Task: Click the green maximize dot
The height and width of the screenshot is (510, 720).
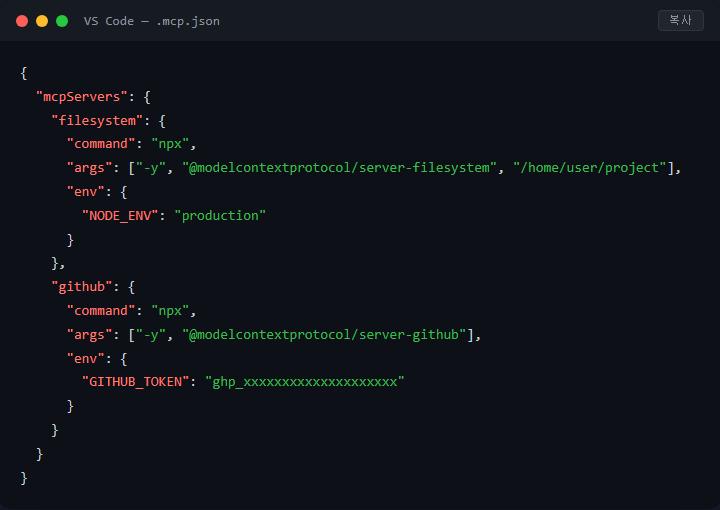Action: click(x=62, y=21)
